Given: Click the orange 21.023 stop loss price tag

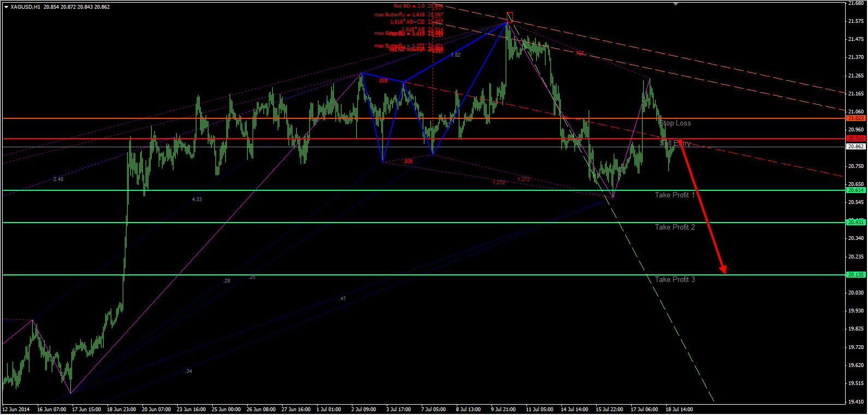Looking at the screenshot, I should pos(855,118).
